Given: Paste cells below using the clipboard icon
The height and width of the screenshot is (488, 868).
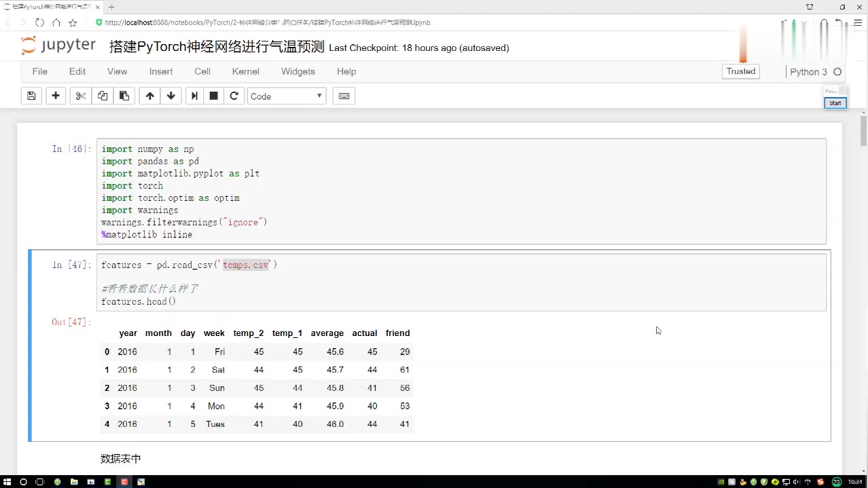Looking at the screenshot, I should pyautogui.click(x=124, y=96).
